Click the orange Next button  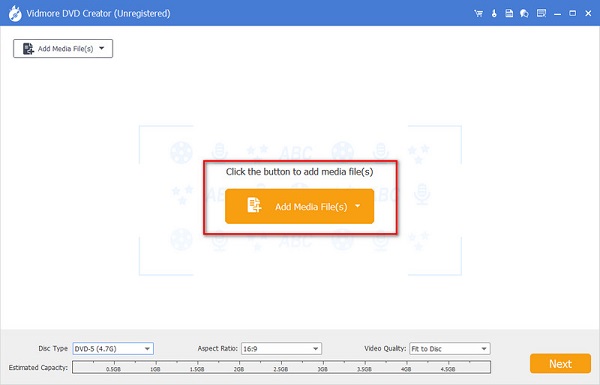pyautogui.click(x=560, y=364)
